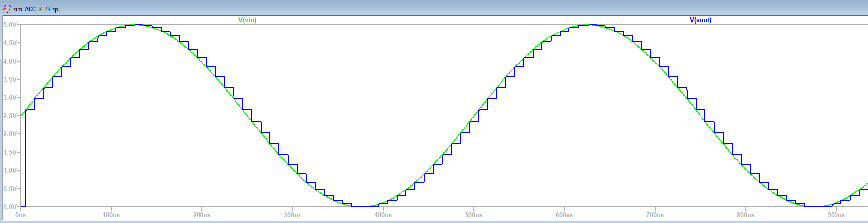Click the 3.5V vertical axis label
The image size is (868, 223).
click(10, 79)
